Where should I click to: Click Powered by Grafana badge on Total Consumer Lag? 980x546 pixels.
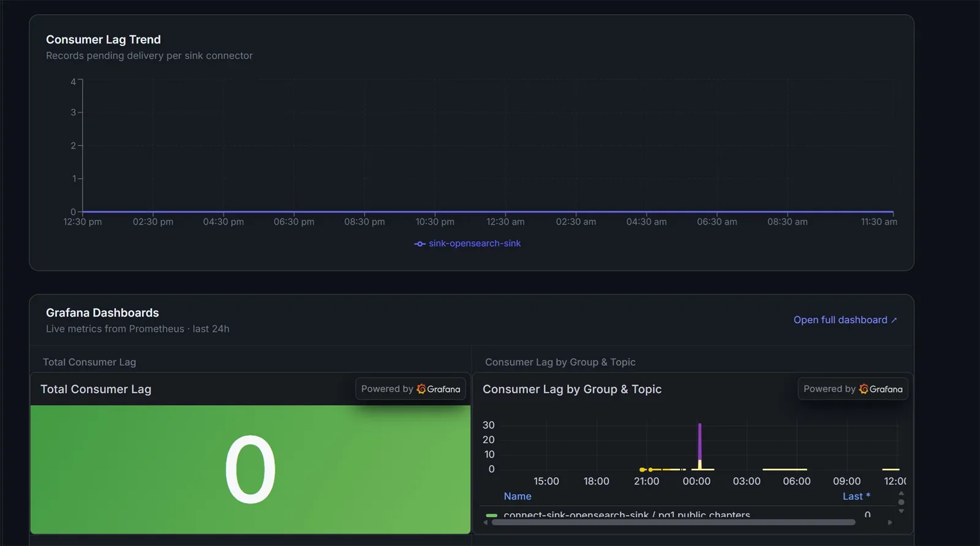pyautogui.click(x=410, y=389)
